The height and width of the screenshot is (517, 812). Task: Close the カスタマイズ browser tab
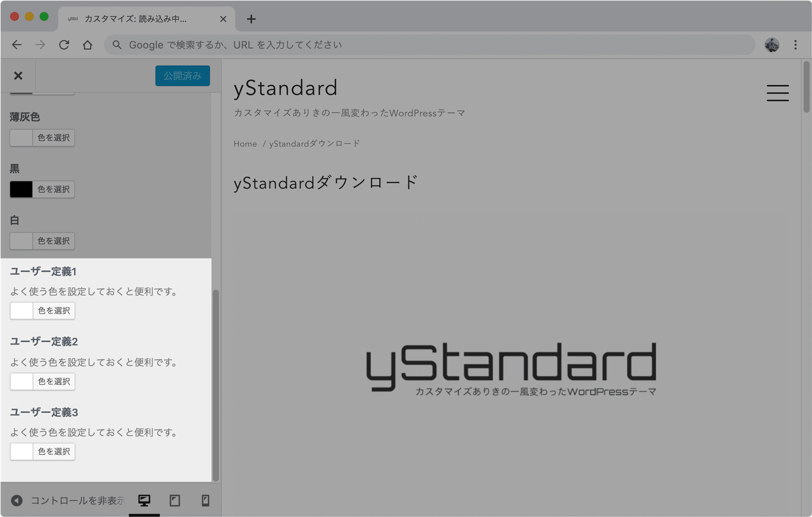[x=223, y=19]
